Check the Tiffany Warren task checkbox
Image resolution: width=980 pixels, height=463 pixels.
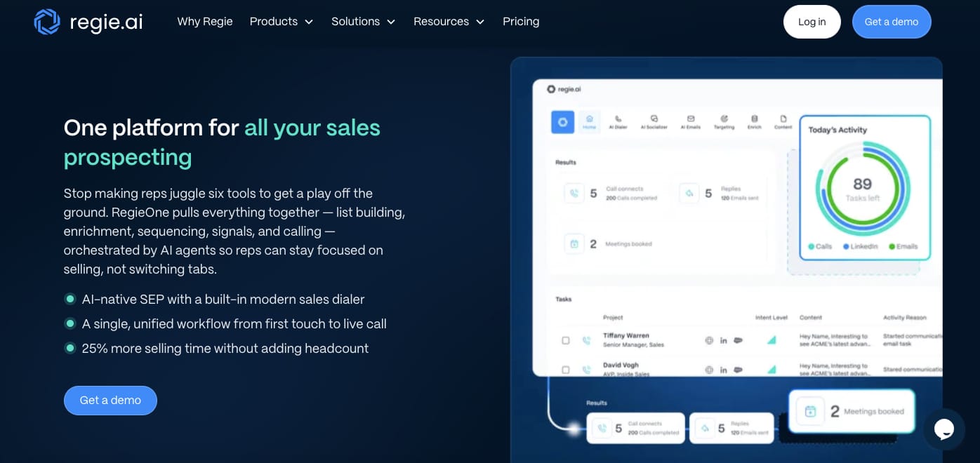point(566,340)
